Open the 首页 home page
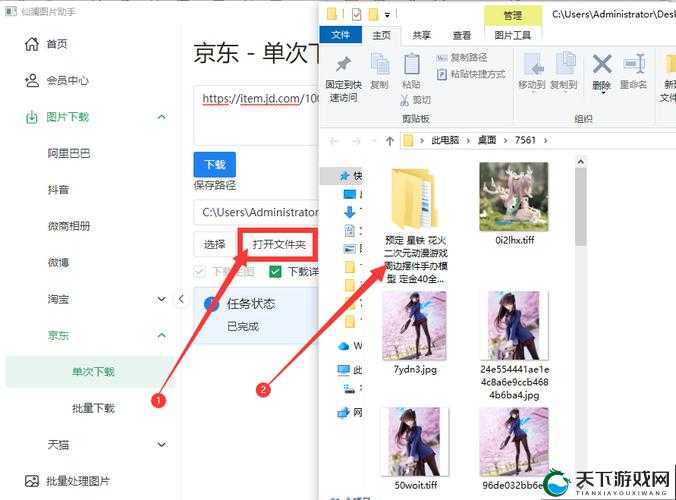This screenshot has width=676, height=500. [x=46, y=44]
